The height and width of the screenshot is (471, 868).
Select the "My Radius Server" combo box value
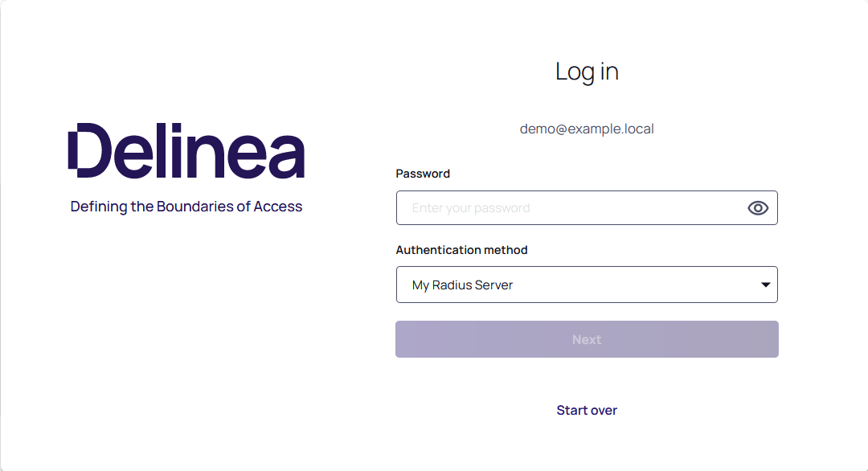click(x=463, y=285)
